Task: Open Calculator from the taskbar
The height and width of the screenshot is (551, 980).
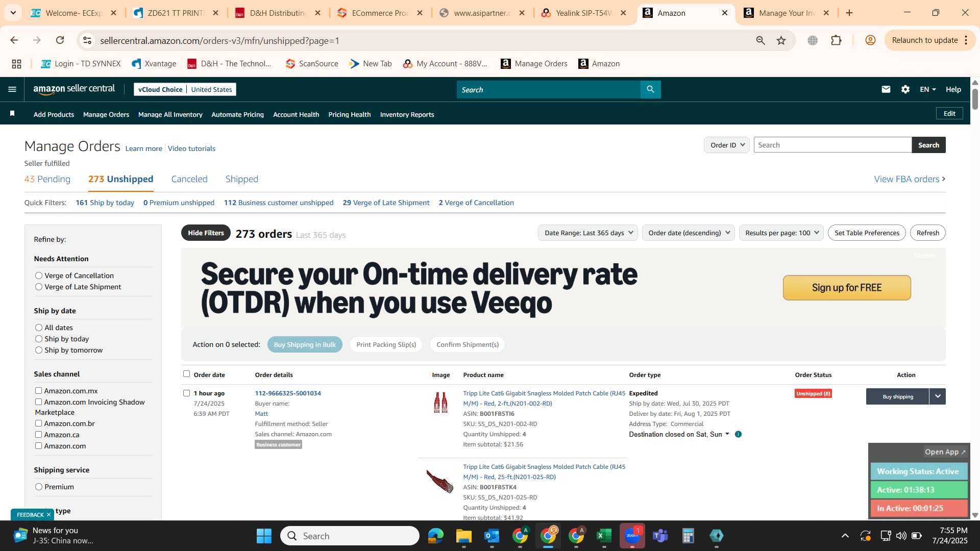Action: (x=688, y=536)
